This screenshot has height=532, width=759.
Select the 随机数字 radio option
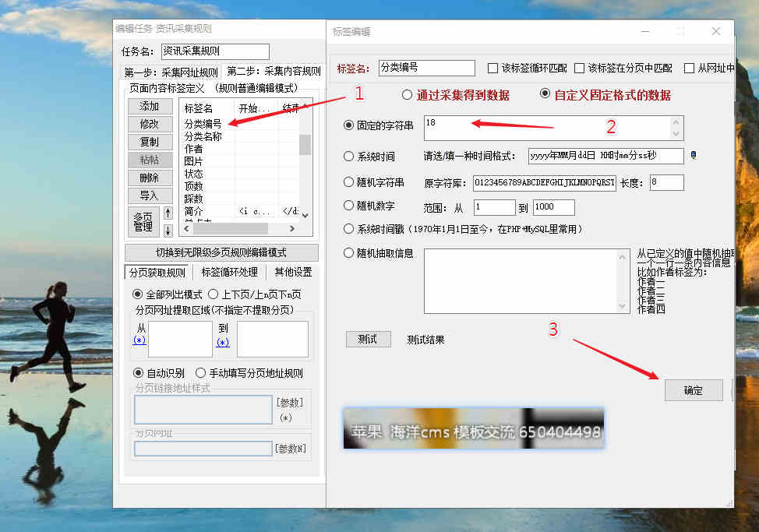pyautogui.click(x=349, y=206)
